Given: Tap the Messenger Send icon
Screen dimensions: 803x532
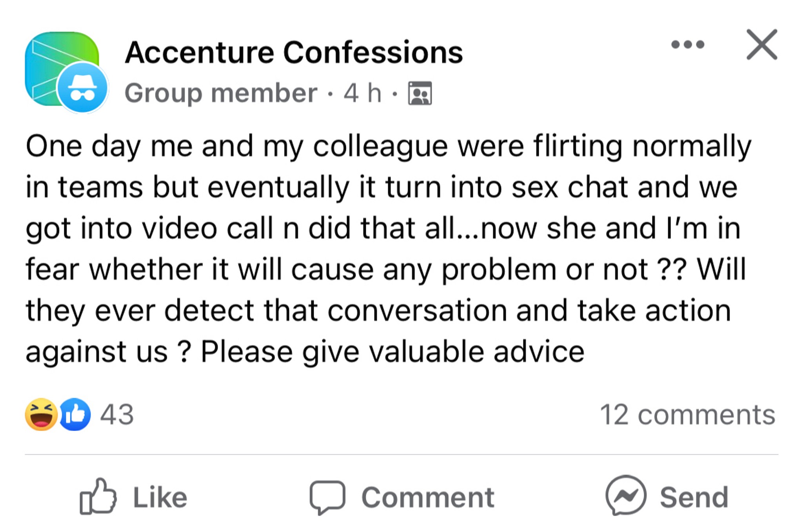Looking at the screenshot, I should click(x=626, y=495).
